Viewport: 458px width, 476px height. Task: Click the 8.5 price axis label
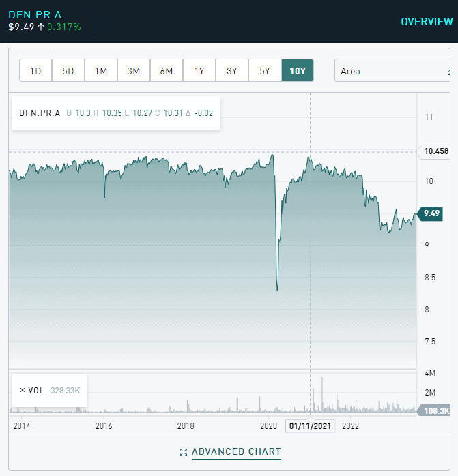[430, 278]
